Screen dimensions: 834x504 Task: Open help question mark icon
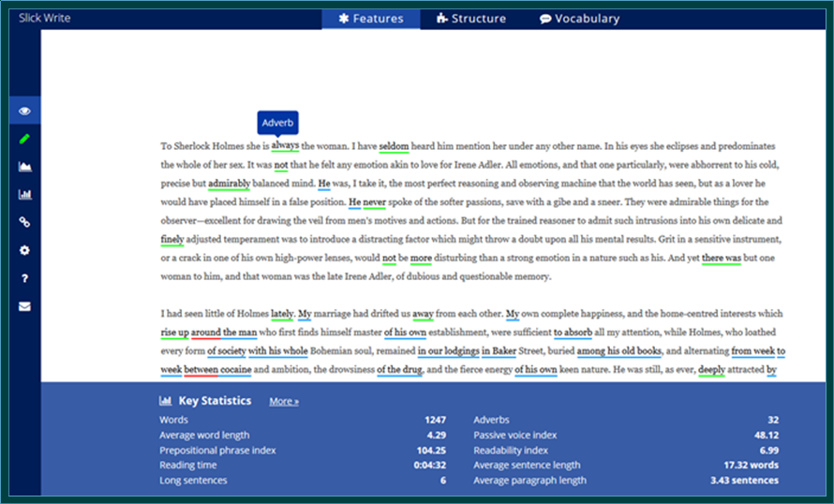[x=24, y=278]
